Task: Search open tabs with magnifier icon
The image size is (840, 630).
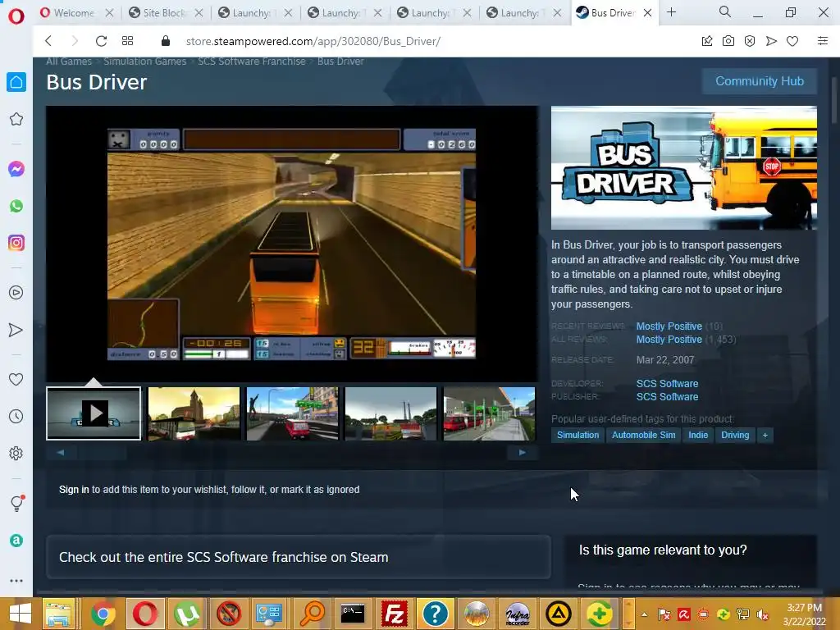Action: pos(725,11)
